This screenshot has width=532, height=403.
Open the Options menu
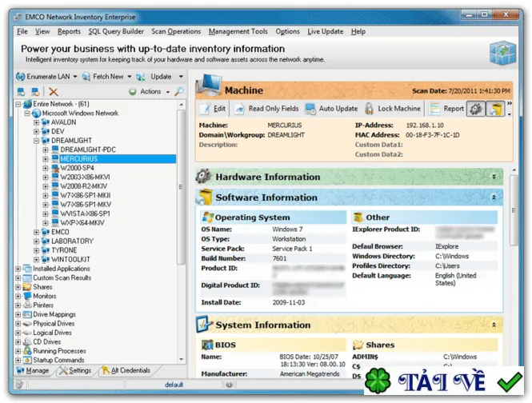click(288, 31)
